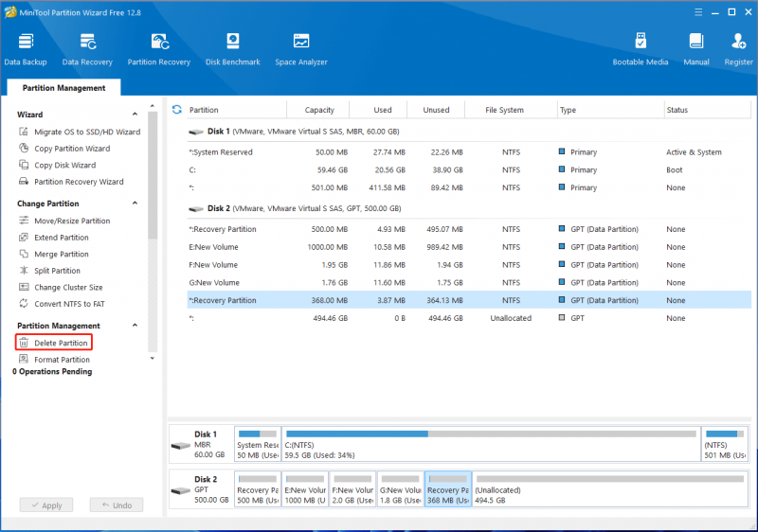Choose Split Partition
The height and width of the screenshot is (532, 758).
[x=50, y=271]
